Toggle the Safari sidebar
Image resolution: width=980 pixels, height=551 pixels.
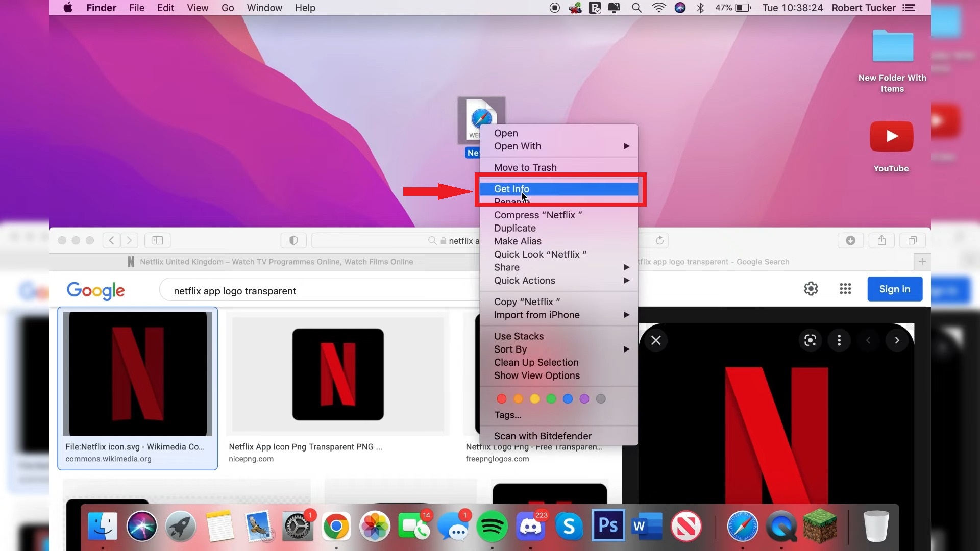(157, 240)
